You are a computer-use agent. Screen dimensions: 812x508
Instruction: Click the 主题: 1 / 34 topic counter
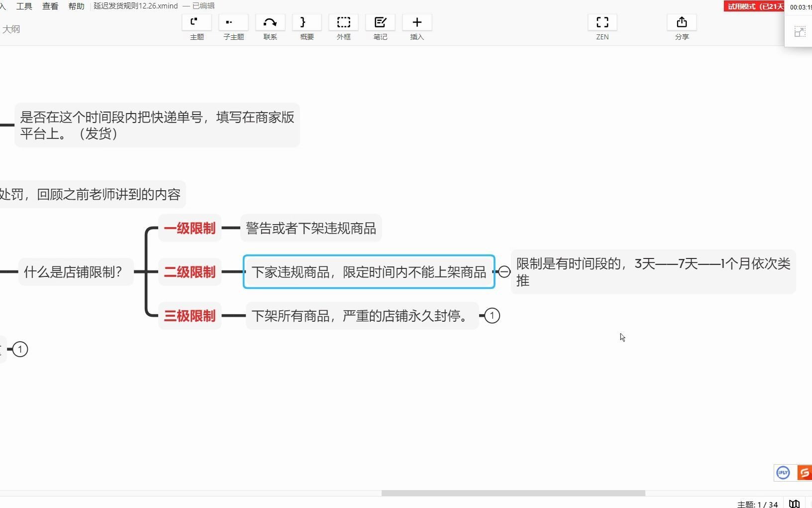pos(757,504)
